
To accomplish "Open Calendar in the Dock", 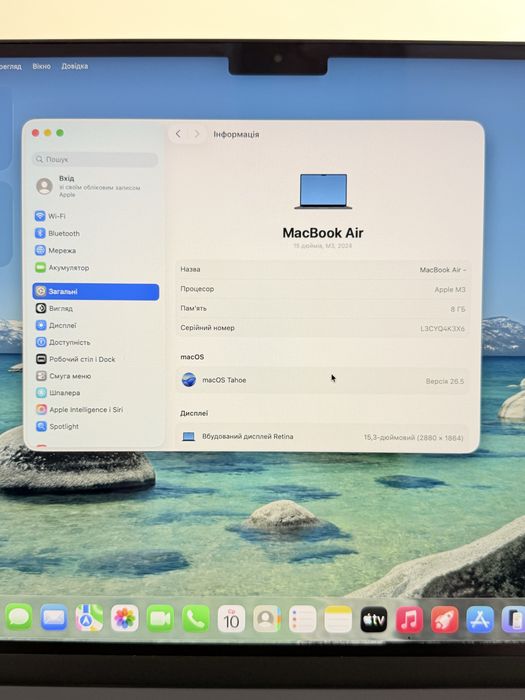I will [x=231, y=619].
